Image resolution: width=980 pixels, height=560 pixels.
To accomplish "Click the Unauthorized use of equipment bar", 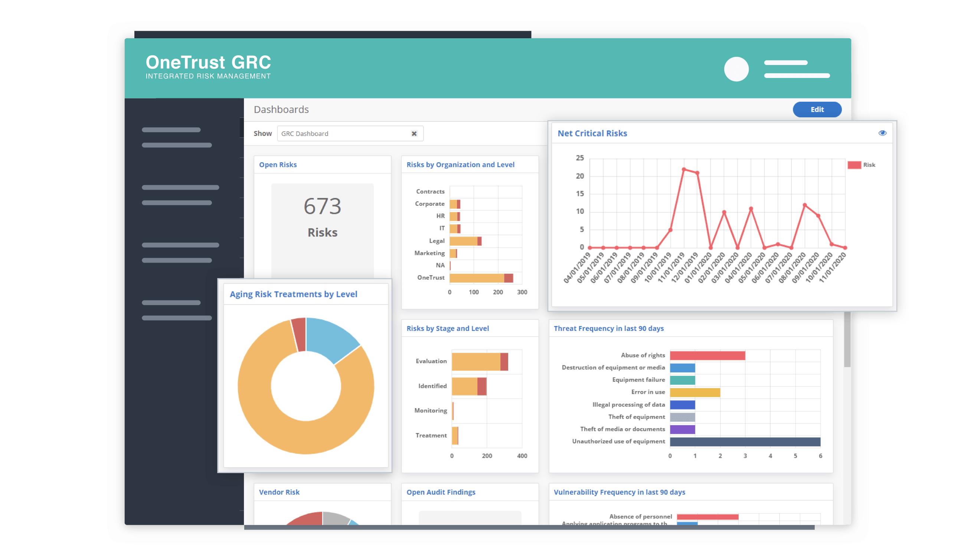I will [745, 442].
